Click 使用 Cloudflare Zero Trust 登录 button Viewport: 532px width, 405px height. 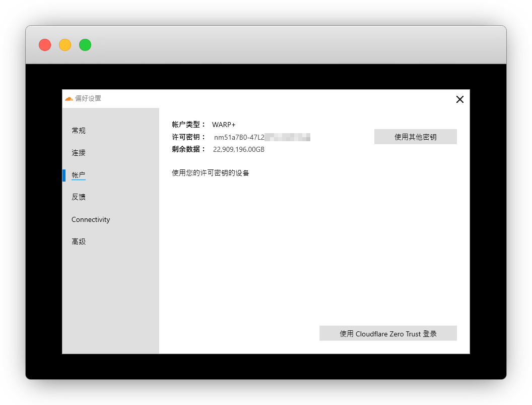click(x=388, y=333)
